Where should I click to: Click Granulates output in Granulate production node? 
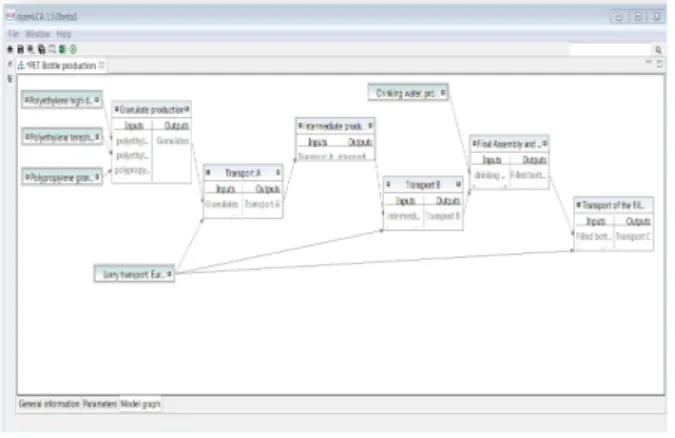[x=172, y=141]
